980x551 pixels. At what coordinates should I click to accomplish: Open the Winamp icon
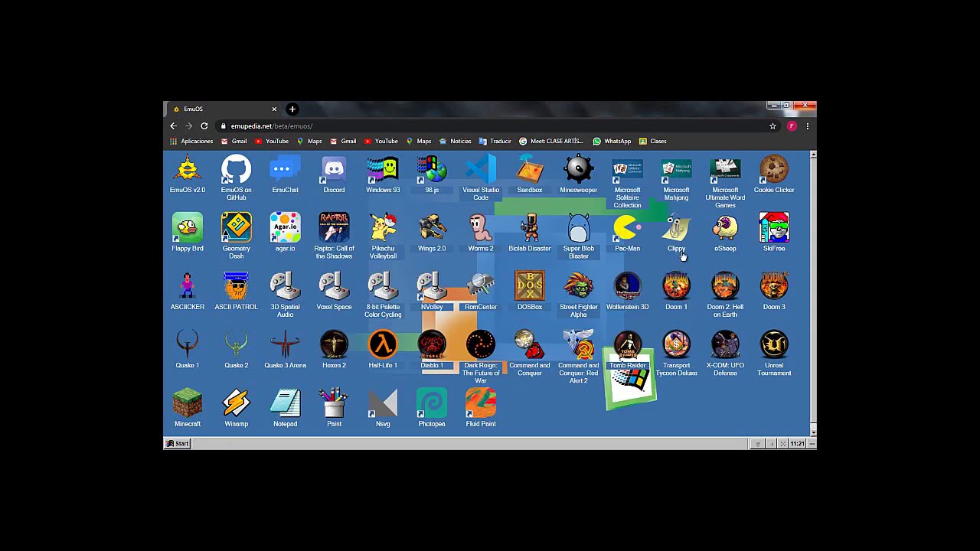point(236,408)
